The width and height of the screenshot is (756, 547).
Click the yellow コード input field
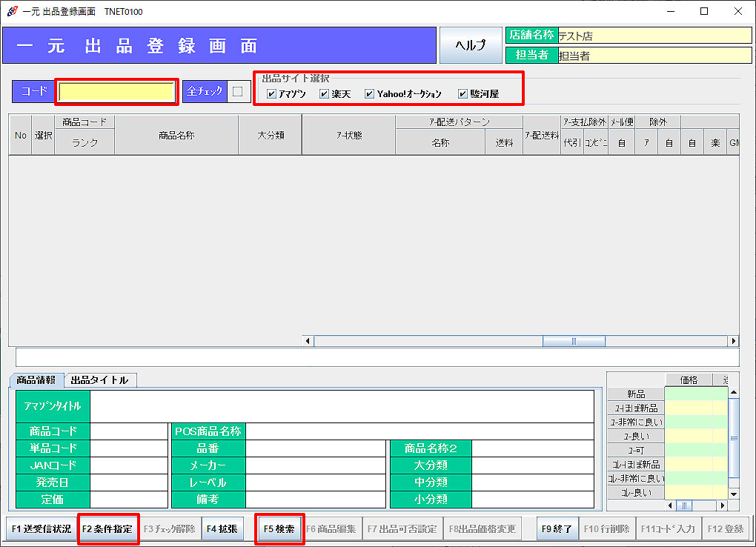pyautogui.click(x=116, y=92)
